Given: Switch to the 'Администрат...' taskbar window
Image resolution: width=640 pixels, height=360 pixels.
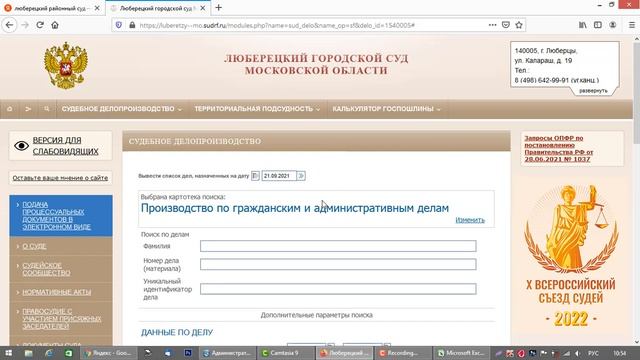Looking at the screenshot, I should [227, 353].
